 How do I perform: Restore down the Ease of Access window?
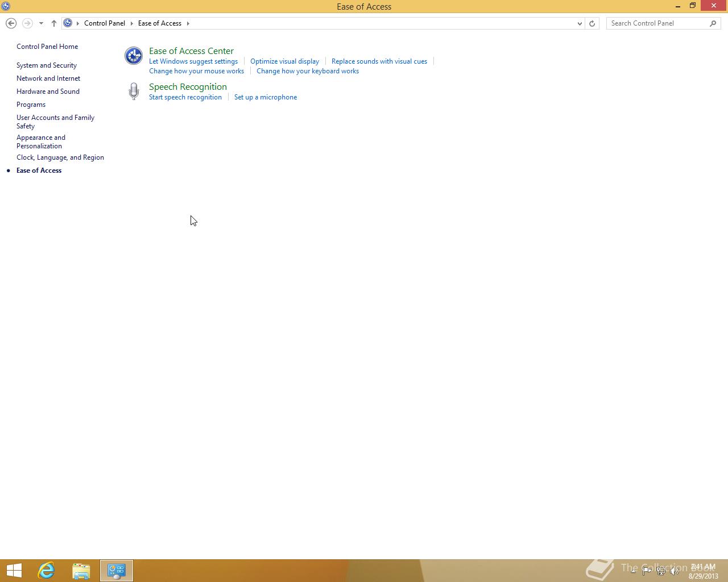693,6
